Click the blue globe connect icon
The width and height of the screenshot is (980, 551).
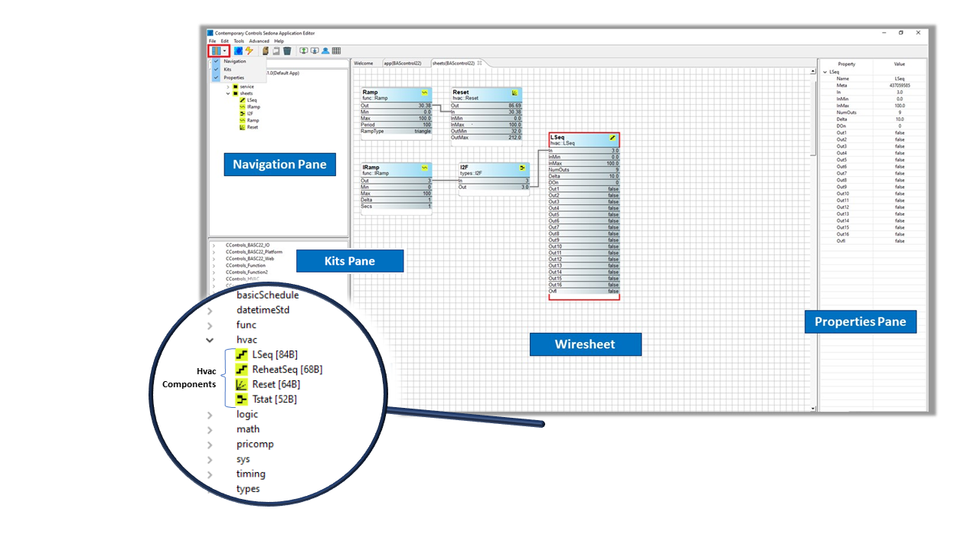click(x=239, y=51)
